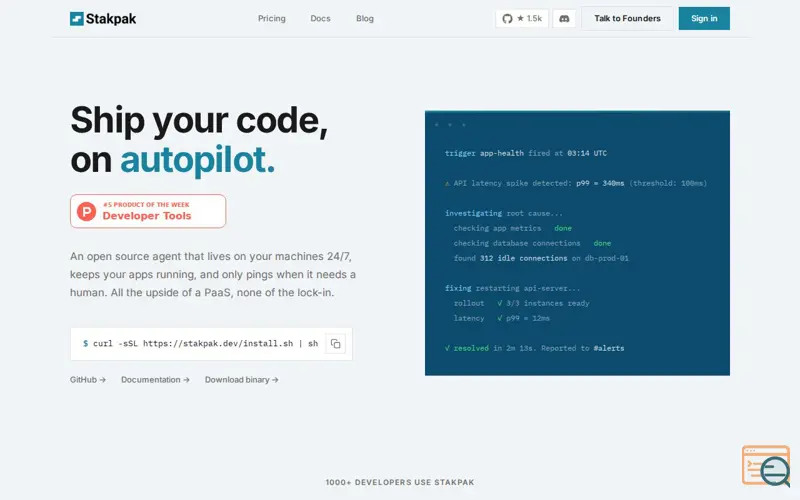This screenshot has width=800, height=500.
Task: Click the 'API latency spike detected' line
Action: (576, 183)
